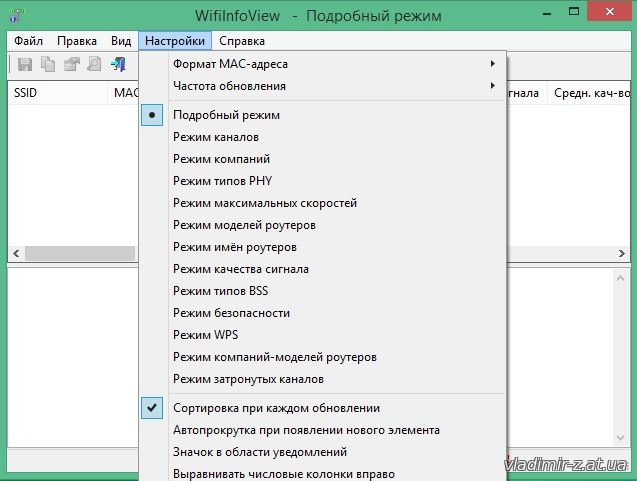Uncheck Сортировка при каждом обновлении
This screenshot has width=637, height=481.
point(322,408)
